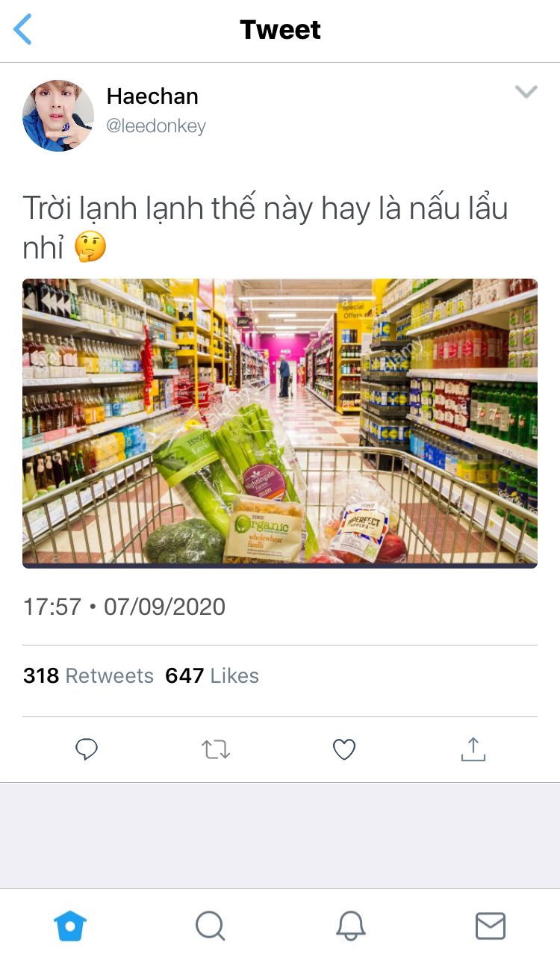Open Haechan's profile avatar picture

pos(58,116)
